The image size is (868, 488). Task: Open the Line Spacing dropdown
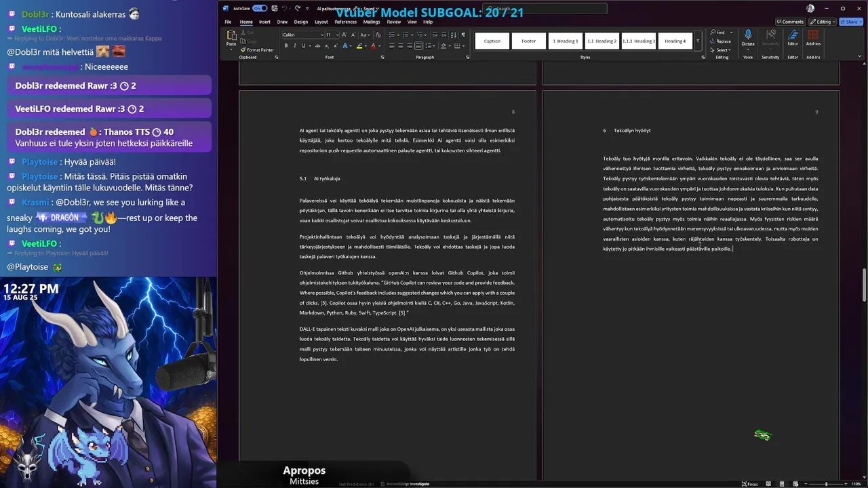431,45
